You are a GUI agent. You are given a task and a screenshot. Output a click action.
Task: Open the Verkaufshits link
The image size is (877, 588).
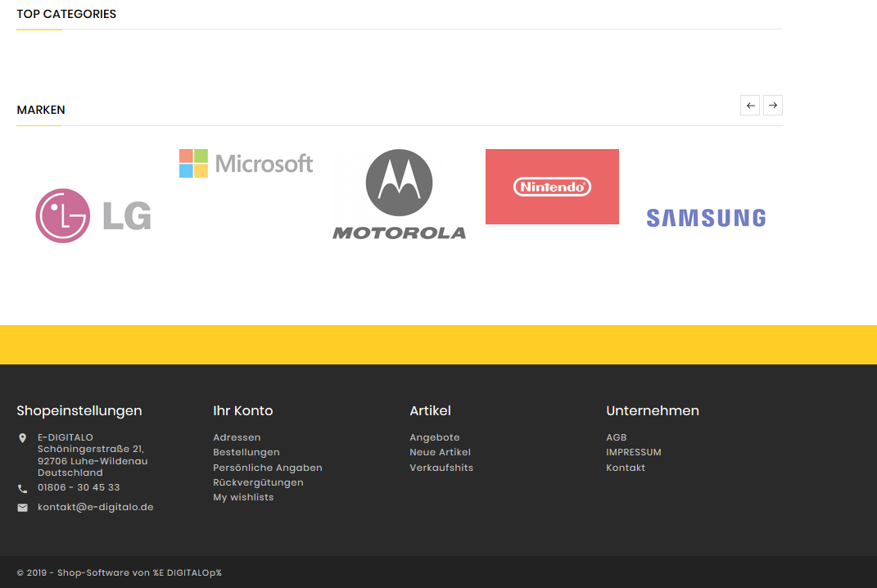tap(441, 468)
